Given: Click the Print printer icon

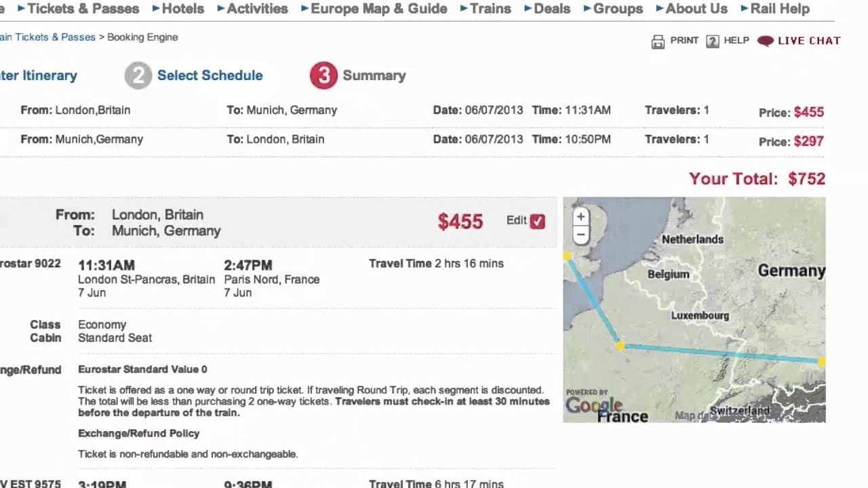Looking at the screenshot, I should 658,41.
